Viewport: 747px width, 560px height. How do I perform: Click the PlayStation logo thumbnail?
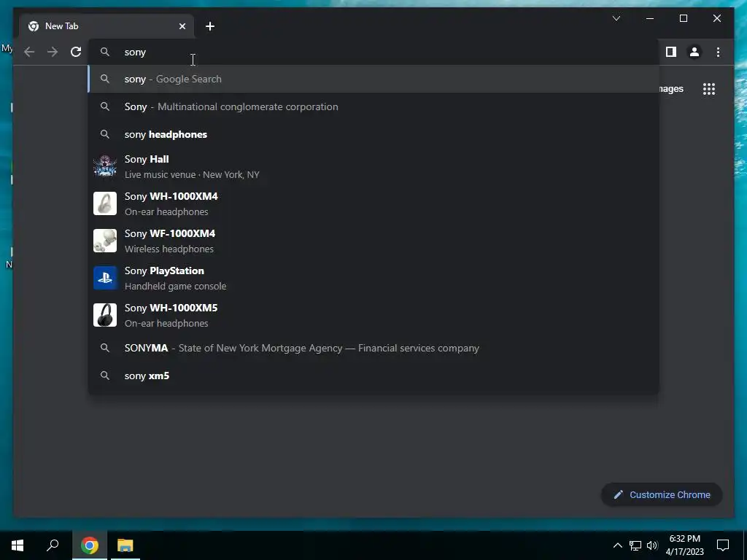click(105, 278)
